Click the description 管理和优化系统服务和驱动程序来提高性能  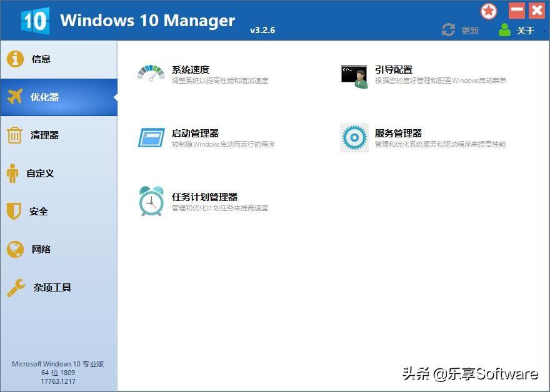[440, 144]
